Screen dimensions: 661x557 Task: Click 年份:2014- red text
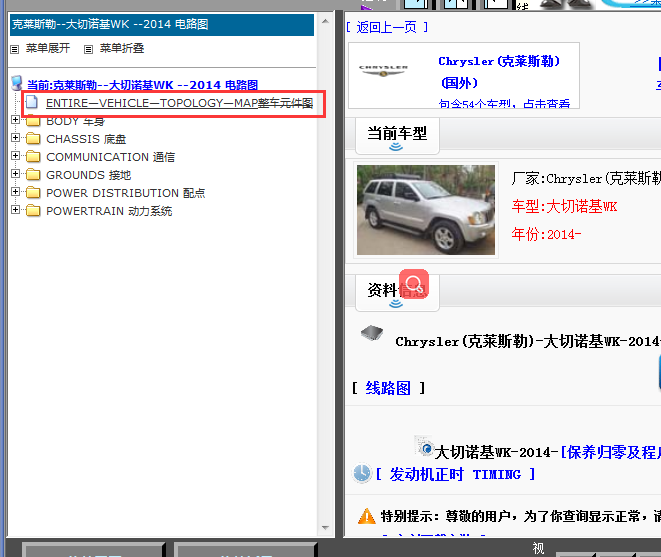[x=546, y=234]
